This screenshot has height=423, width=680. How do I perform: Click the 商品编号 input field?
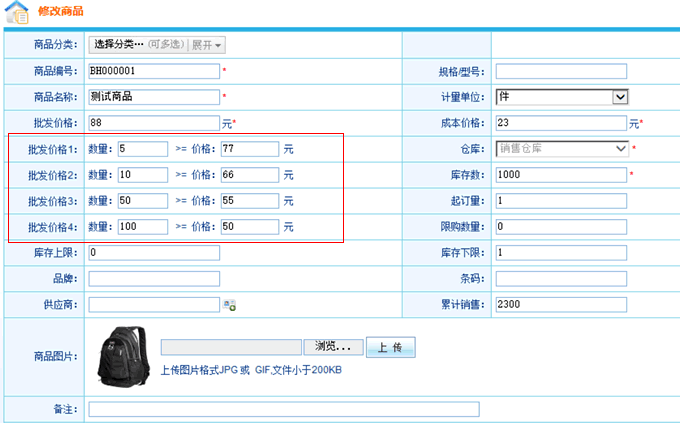(154, 71)
